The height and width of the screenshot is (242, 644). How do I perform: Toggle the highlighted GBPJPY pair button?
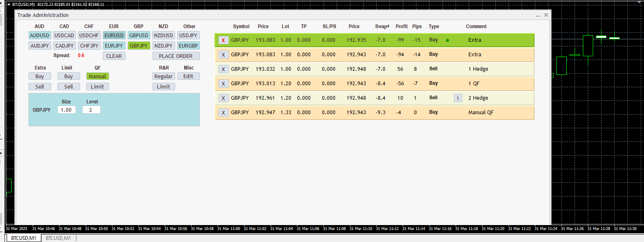[139, 46]
